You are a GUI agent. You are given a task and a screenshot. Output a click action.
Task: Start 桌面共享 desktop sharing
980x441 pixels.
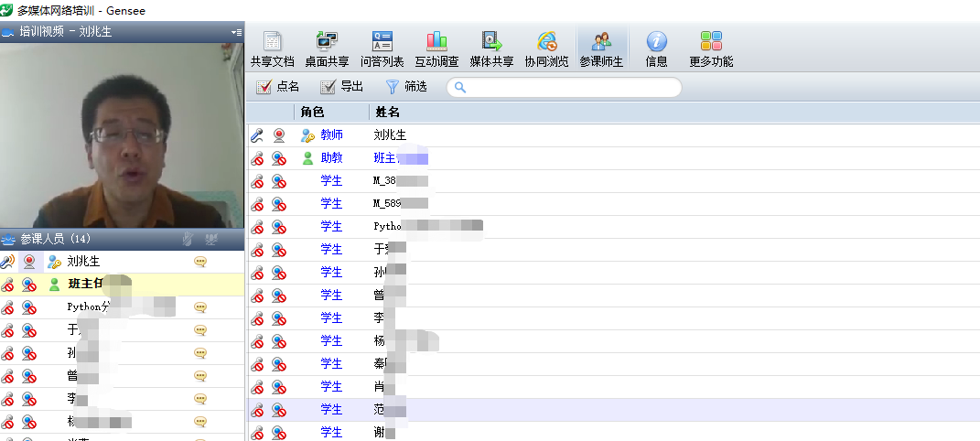click(x=327, y=48)
